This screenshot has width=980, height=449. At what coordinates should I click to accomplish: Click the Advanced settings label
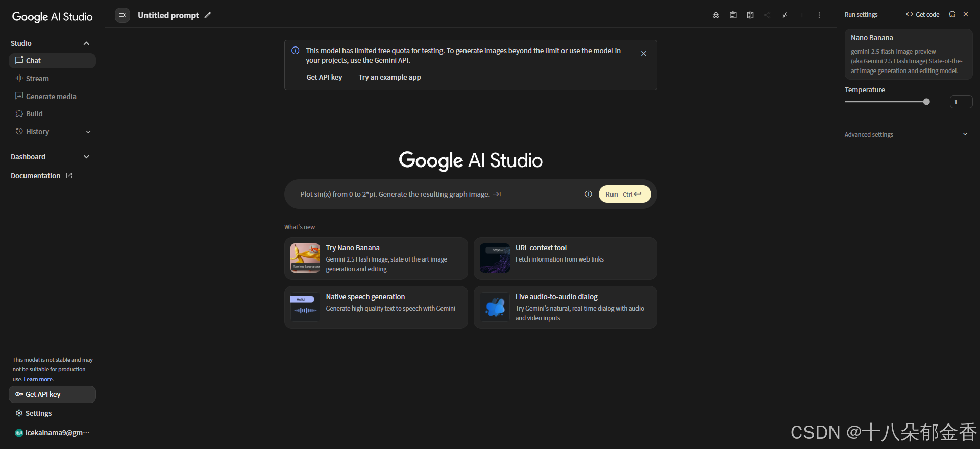pos(869,135)
